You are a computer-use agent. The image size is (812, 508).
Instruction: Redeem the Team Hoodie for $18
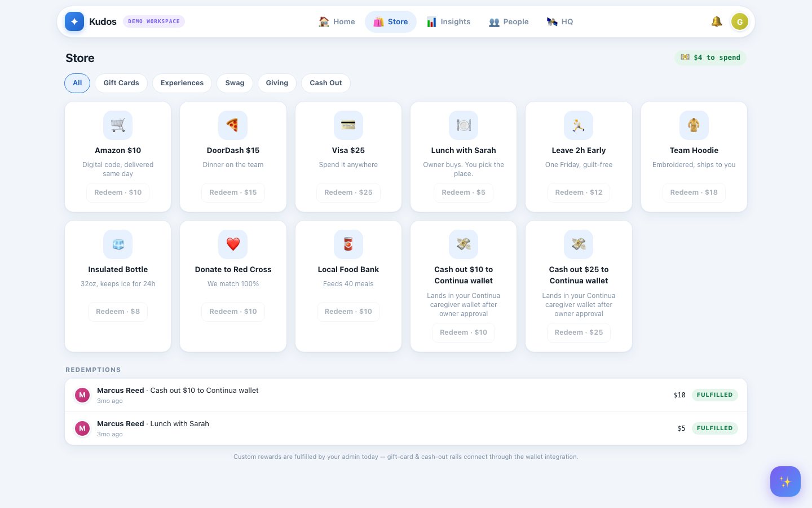tap(694, 192)
